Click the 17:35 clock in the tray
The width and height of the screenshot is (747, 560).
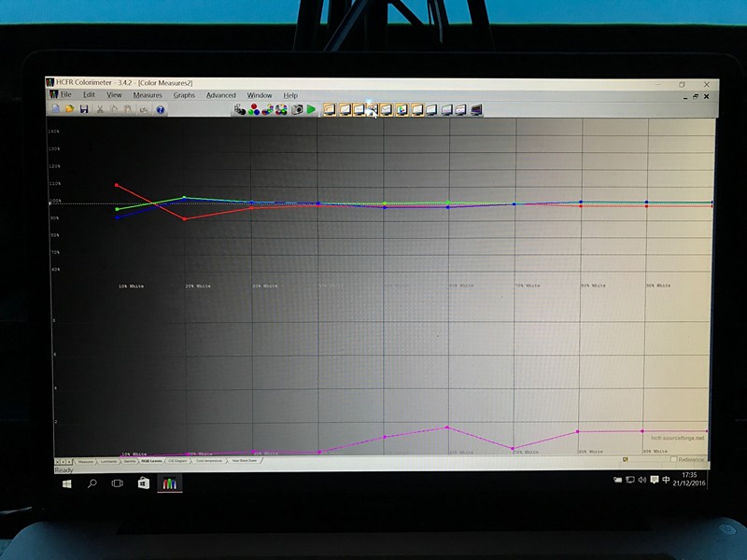coord(689,475)
